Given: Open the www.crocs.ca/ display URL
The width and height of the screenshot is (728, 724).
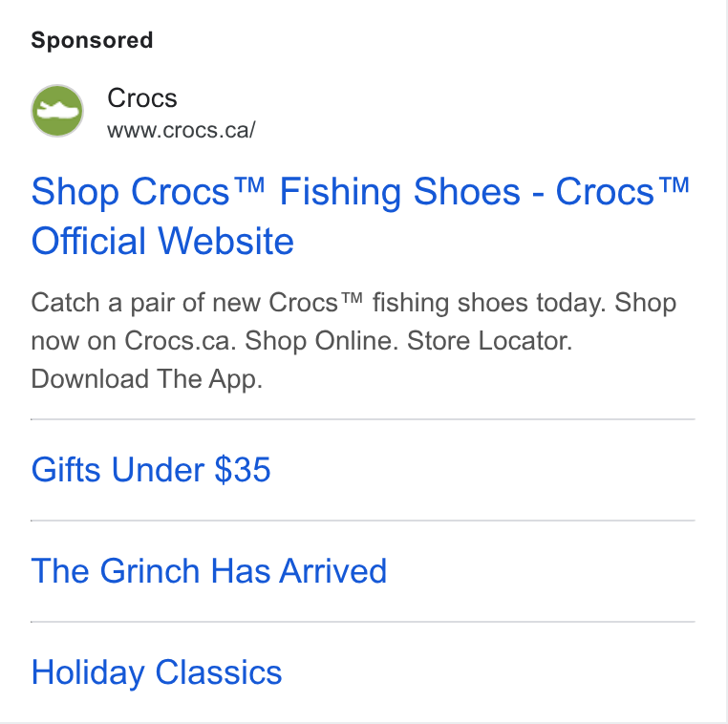Looking at the screenshot, I should 182,131.
